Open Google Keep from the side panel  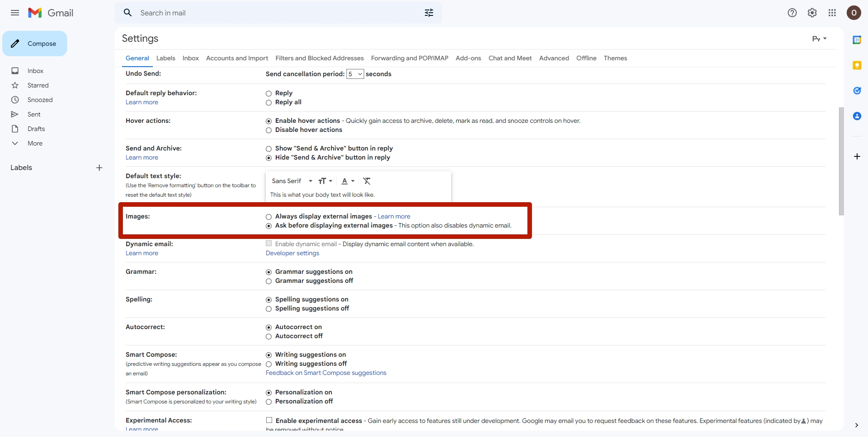(858, 65)
